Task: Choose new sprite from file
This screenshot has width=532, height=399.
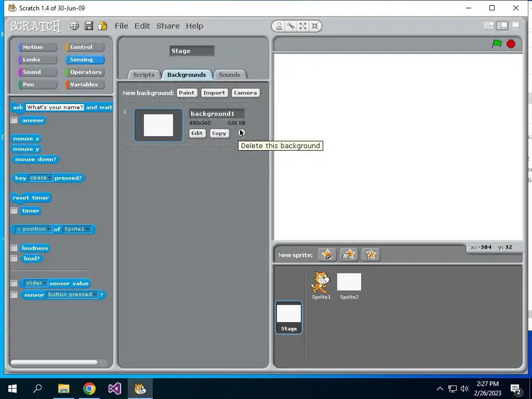Action: coord(349,255)
